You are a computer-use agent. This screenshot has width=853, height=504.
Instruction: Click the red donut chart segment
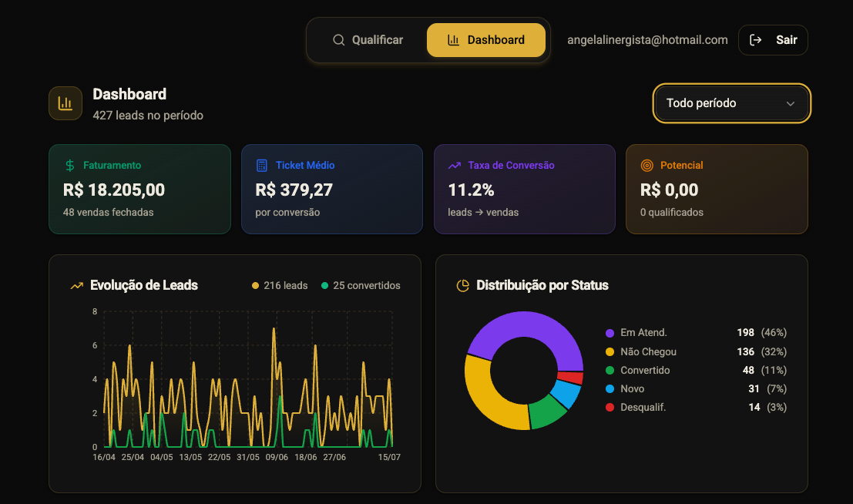tap(571, 378)
